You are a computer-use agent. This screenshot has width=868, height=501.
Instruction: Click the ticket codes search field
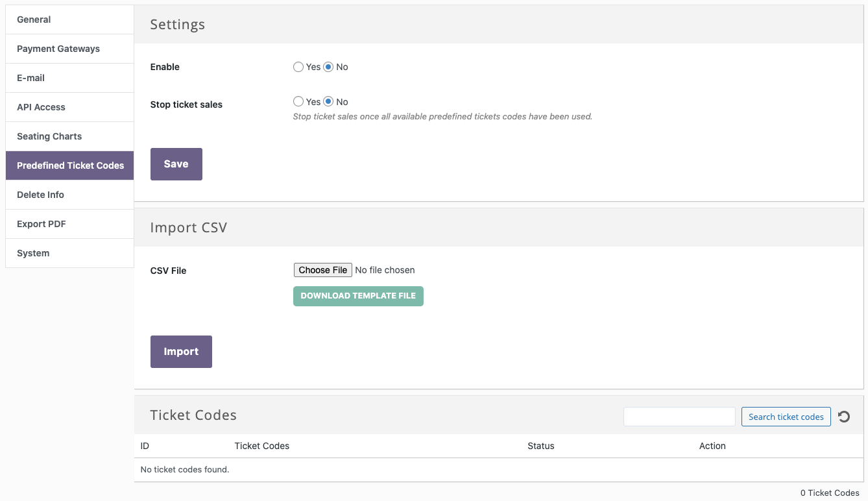(x=679, y=417)
